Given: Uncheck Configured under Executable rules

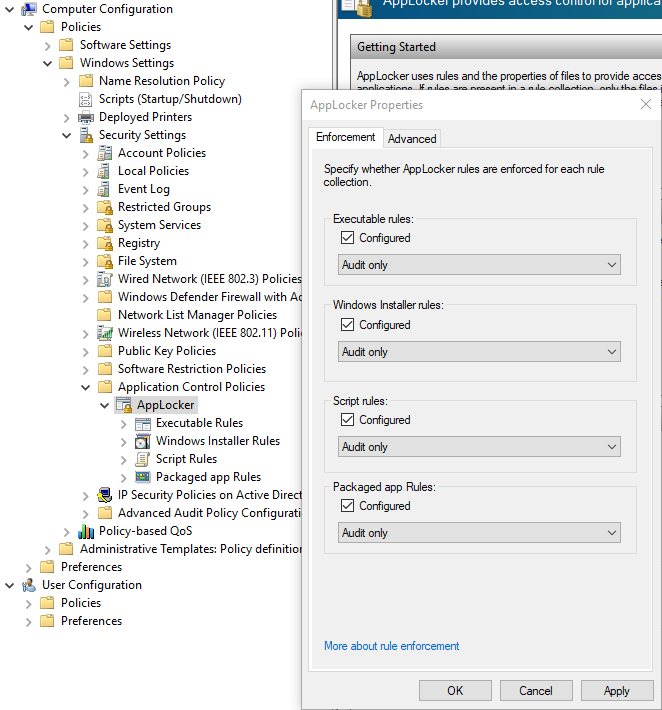Looking at the screenshot, I should click(x=347, y=238).
